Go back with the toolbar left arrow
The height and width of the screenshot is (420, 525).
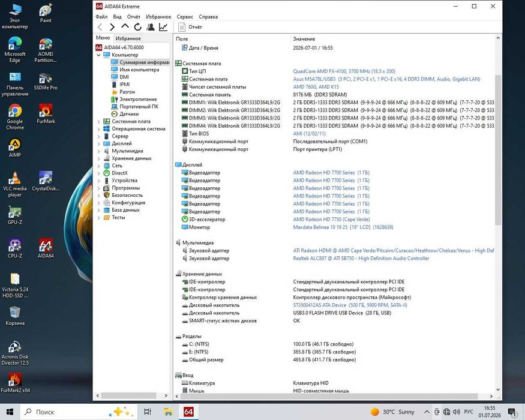click(100, 27)
